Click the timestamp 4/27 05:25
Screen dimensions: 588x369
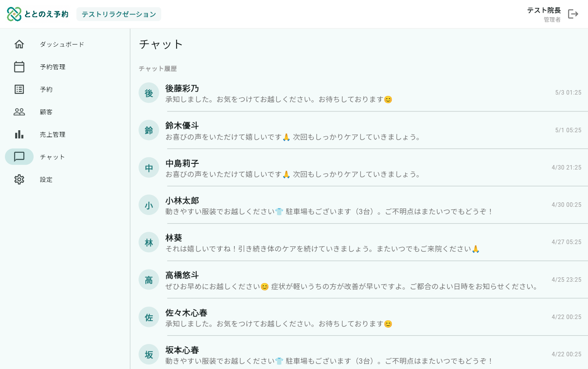coord(566,242)
